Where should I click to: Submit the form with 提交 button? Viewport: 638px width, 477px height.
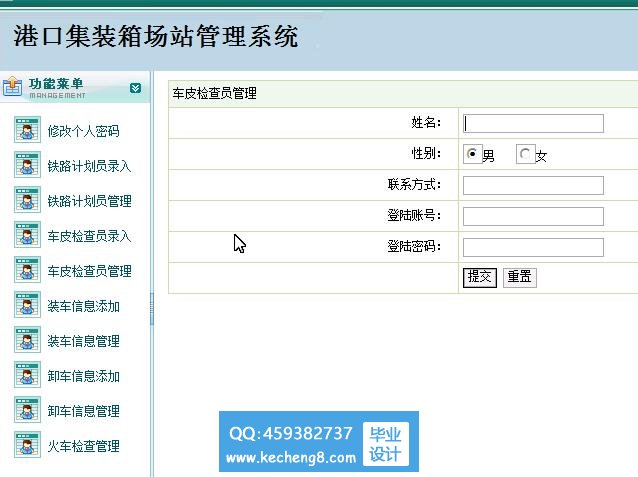click(480, 278)
